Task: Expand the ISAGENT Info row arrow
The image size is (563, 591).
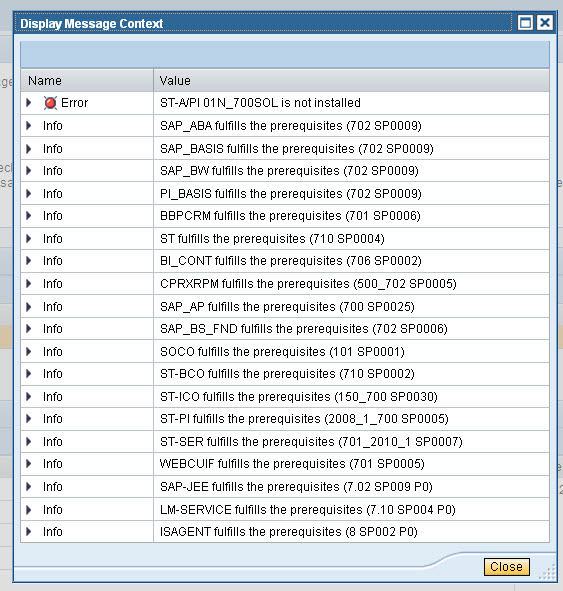Action: pos(29,531)
